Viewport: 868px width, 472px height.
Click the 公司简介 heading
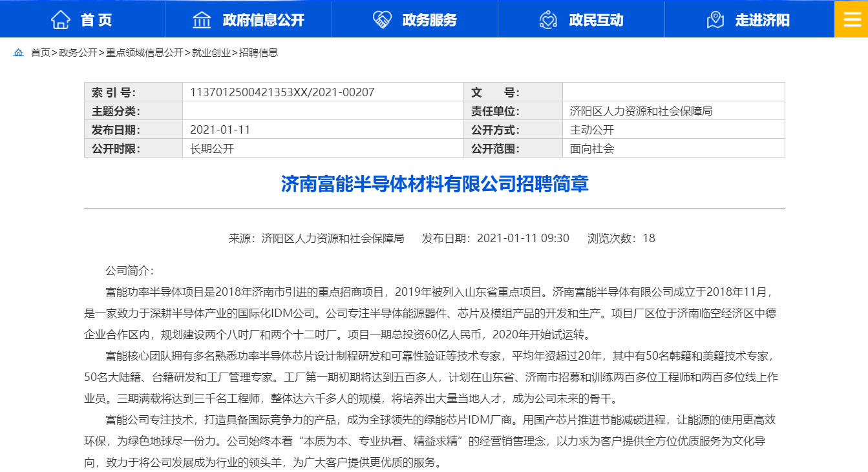point(129,271)
